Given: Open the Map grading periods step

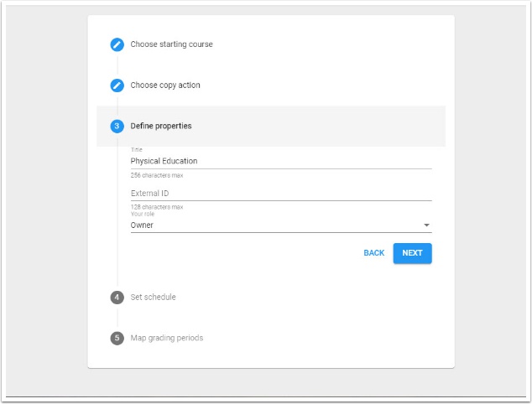Looking at the screenshot, I should click(166, 339).
